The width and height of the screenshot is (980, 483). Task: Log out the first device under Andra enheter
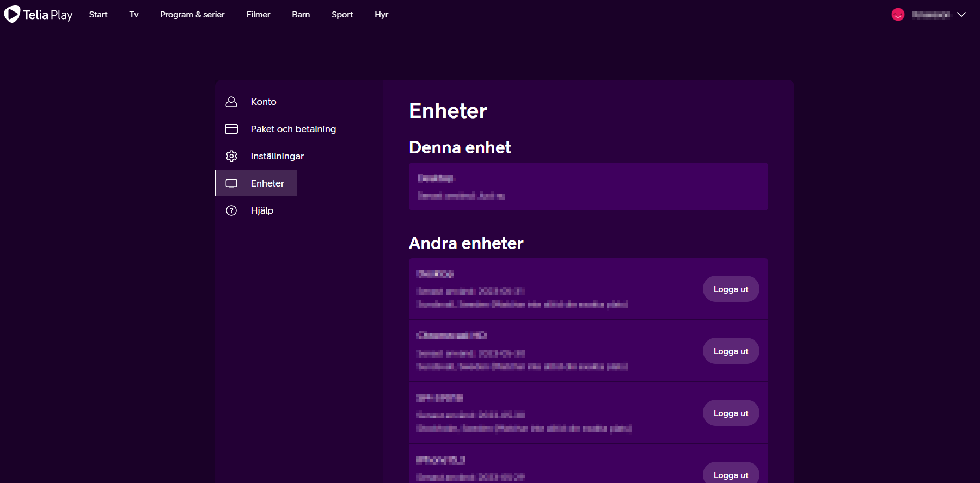[x=731, y=289]
